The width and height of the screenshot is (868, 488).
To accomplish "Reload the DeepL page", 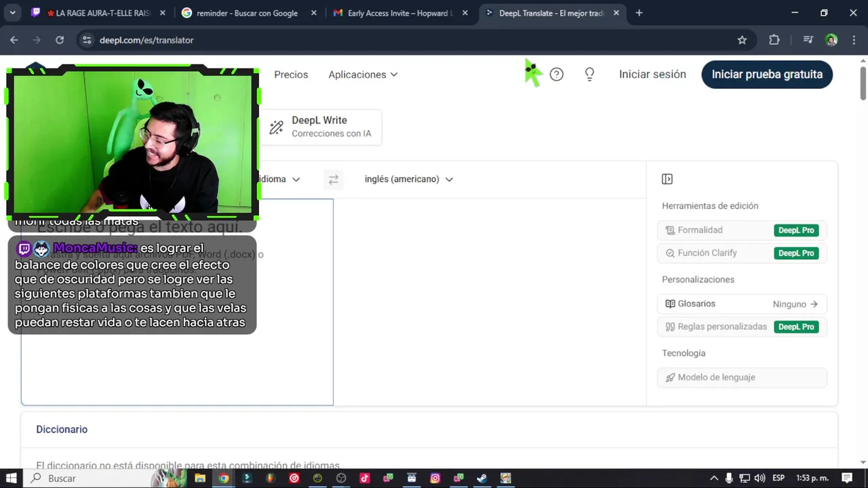I will (x=60, y=40).
